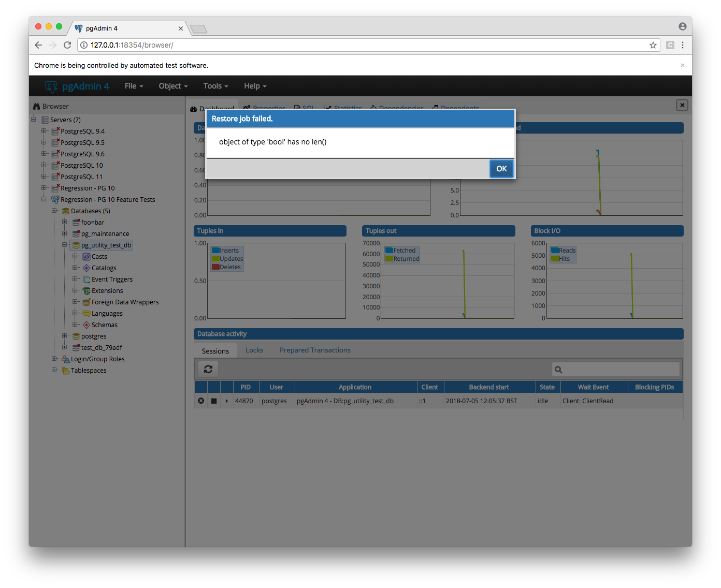Screen dimensions: 721x588
Task: Switch to the Locks tab
Action: point(254,350)
